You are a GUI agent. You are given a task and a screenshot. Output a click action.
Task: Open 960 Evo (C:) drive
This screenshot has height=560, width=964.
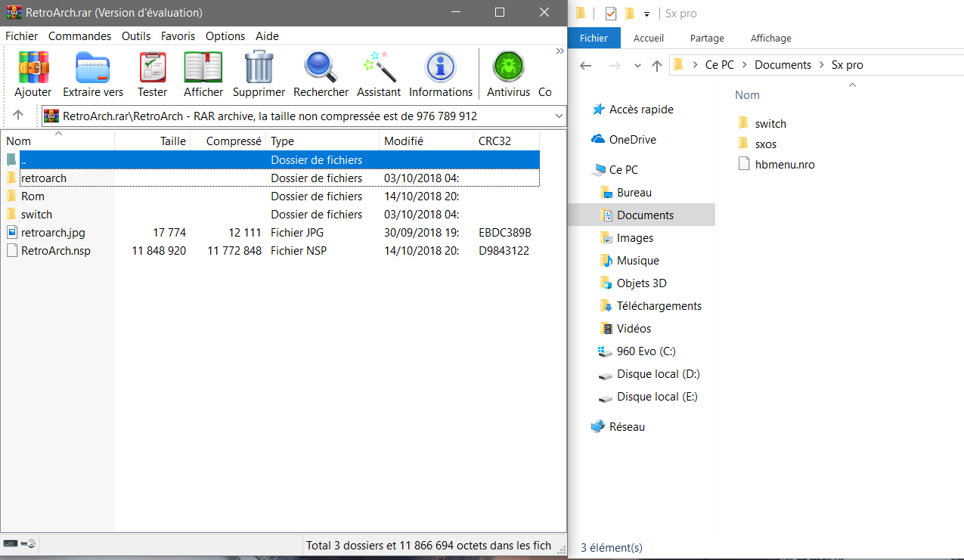pos(646,351)
